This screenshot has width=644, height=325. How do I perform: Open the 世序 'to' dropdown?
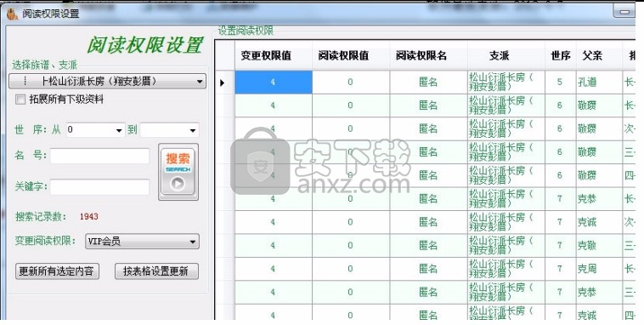coord(169,130)
